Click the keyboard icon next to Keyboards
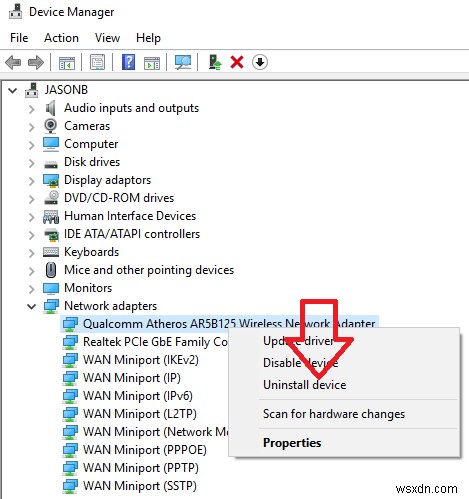This screenshot has height=499, width=469. 51,252
